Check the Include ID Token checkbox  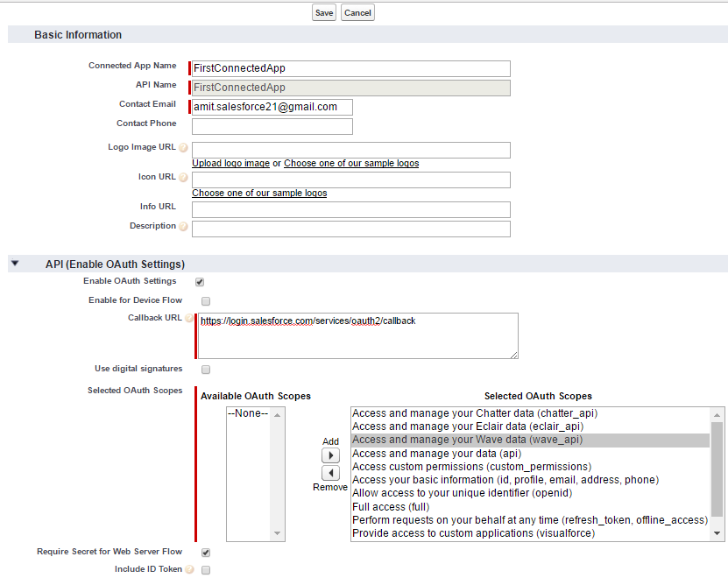tap(206, 570)
